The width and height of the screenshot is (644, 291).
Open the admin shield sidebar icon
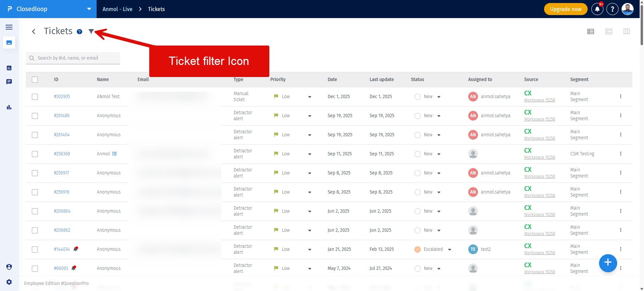pos(9,267)
